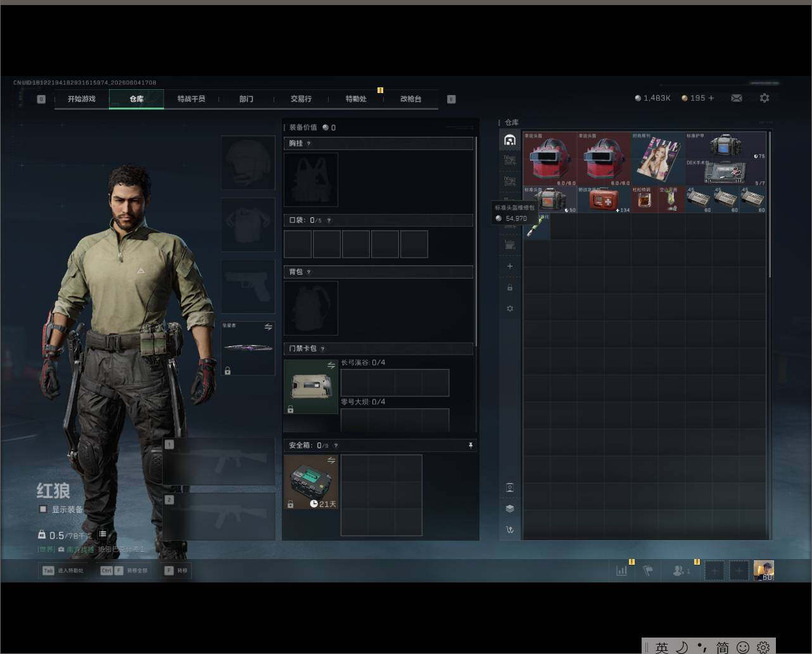The width and height of the screenshot is (812, 654).
Task: Swap the melee knife with arrows icon
Action: tap(268, 327)
